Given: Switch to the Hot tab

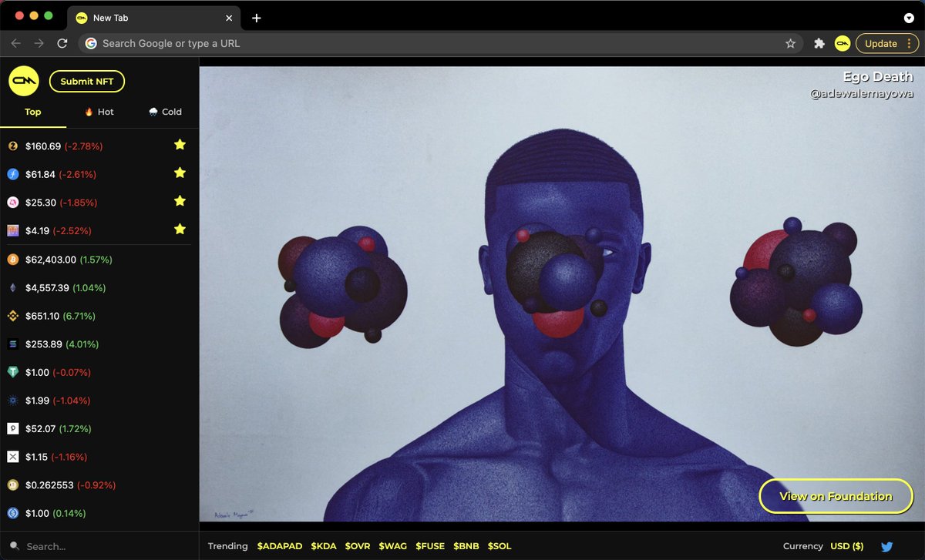Looking at the screenshot, I should pos(99,112).
